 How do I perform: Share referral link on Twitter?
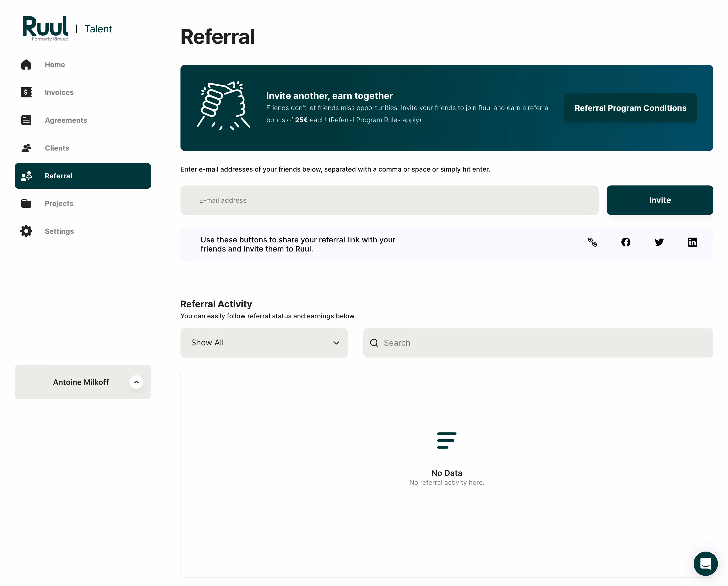click(x=659, y=242)
